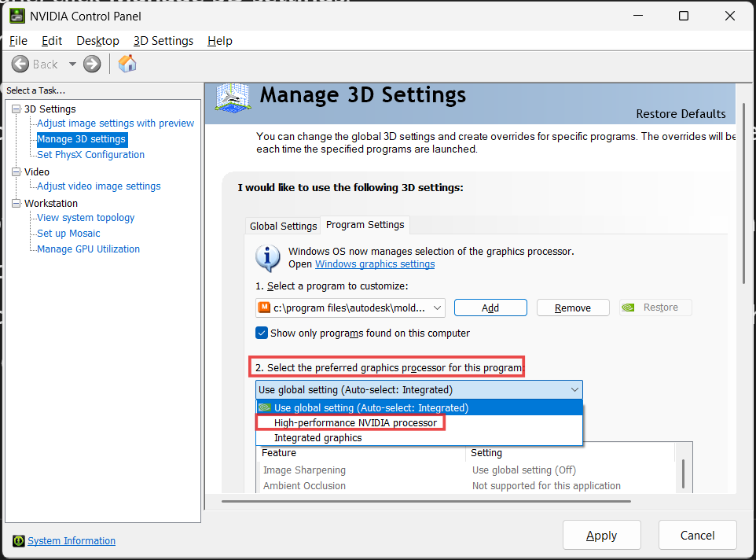This screenshot has height=560, width=756.
Task: Switch to the Program Settings tab
Action: (x=365, y=225)
